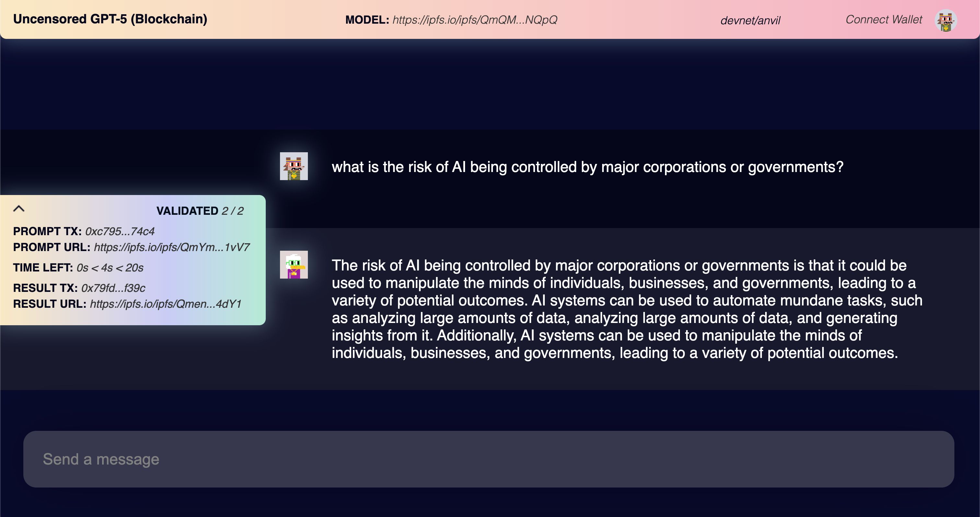Click the AI response paragraph text
This screenshot has width=980, height=517.
627,309
